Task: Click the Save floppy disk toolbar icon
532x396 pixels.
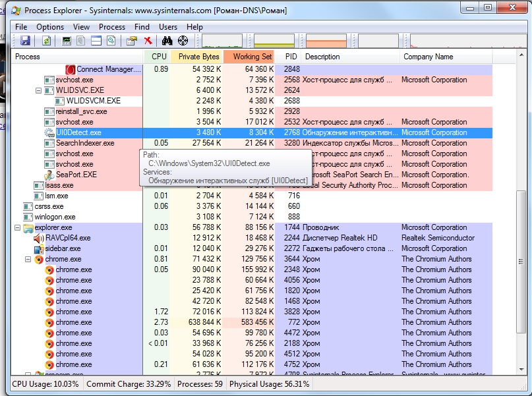Action: [26, 41]
